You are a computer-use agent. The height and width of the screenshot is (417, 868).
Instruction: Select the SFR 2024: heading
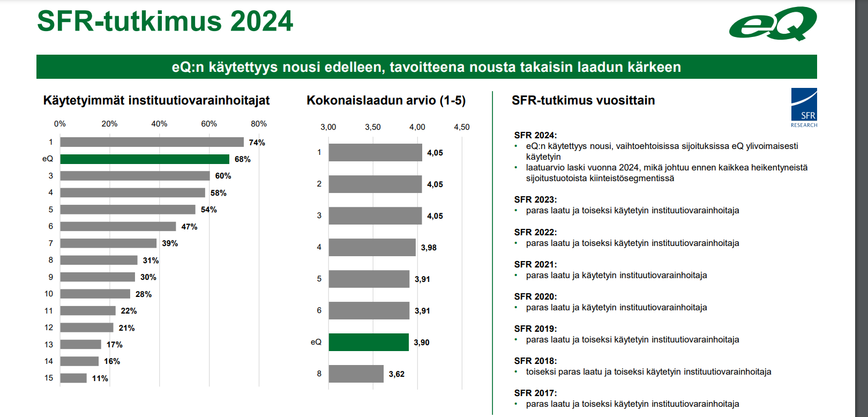tap(535, 135)
